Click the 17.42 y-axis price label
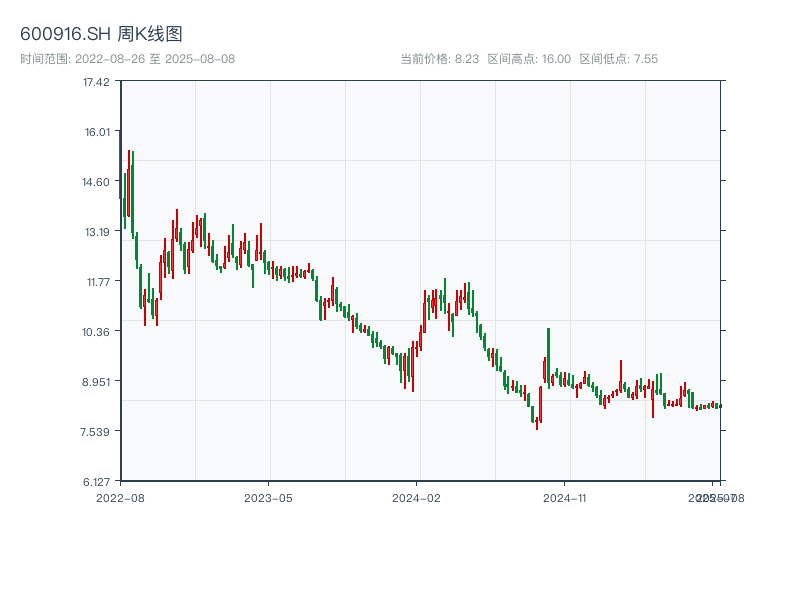The height and width of the screenshot is (600, 800). (x=96, y=81)
